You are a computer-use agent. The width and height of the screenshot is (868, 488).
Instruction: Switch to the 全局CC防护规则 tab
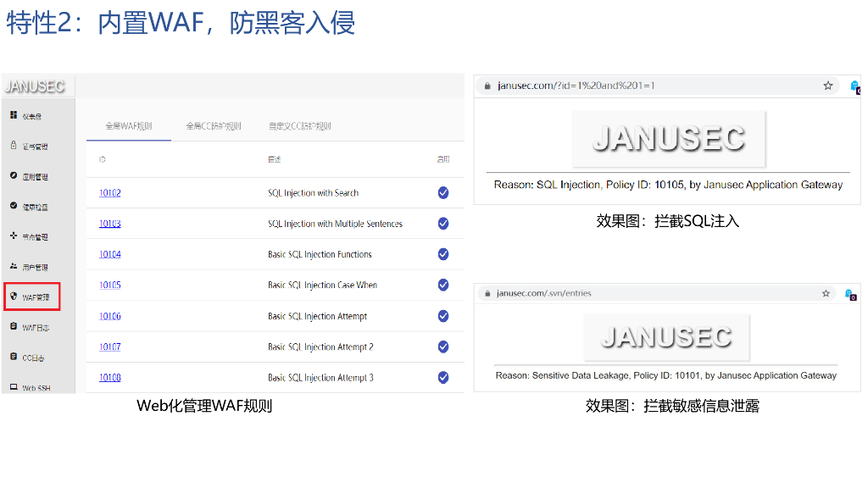(214, 126)
